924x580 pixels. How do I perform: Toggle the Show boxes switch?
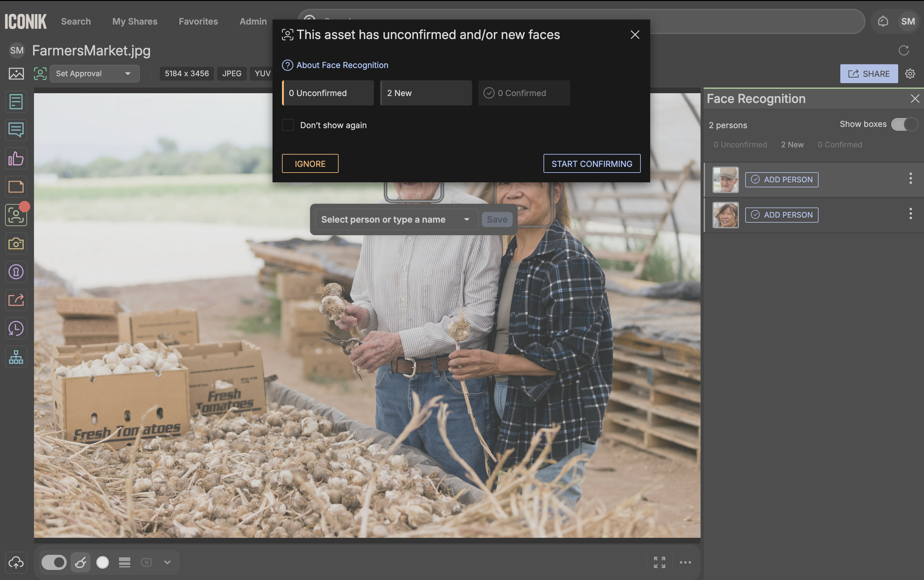pyautogui.click(x=904, y=124)
